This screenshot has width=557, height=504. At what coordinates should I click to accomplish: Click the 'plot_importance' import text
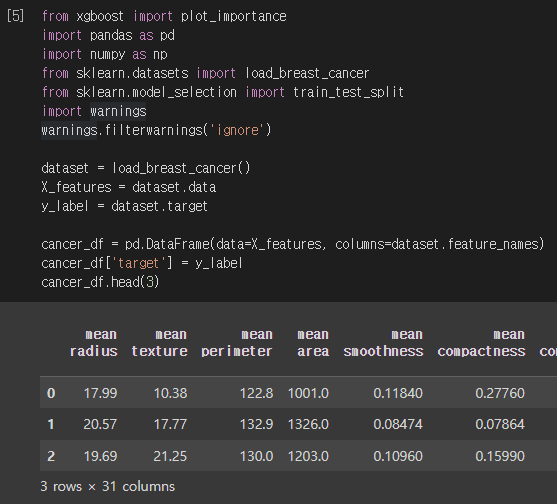pyautogui.click(x=234, y=16)
